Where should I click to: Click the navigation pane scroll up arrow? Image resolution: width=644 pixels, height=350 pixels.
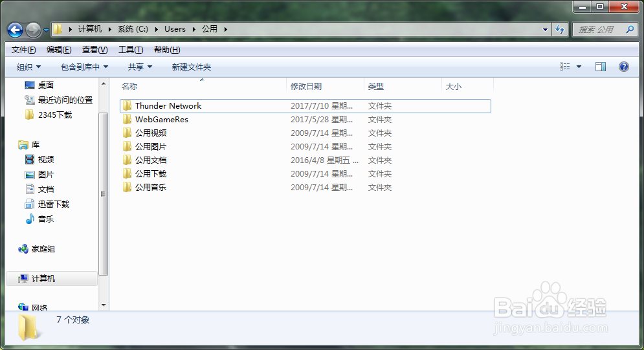pos(104,83)
